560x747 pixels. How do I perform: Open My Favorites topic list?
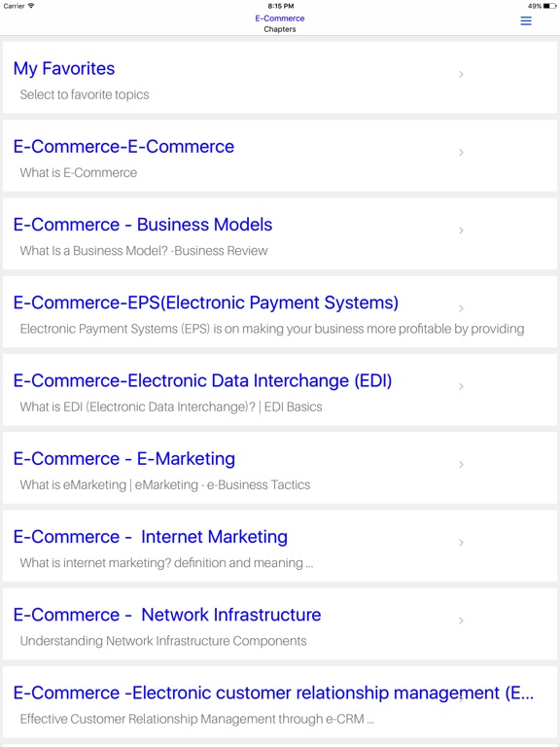coord(280,78)
